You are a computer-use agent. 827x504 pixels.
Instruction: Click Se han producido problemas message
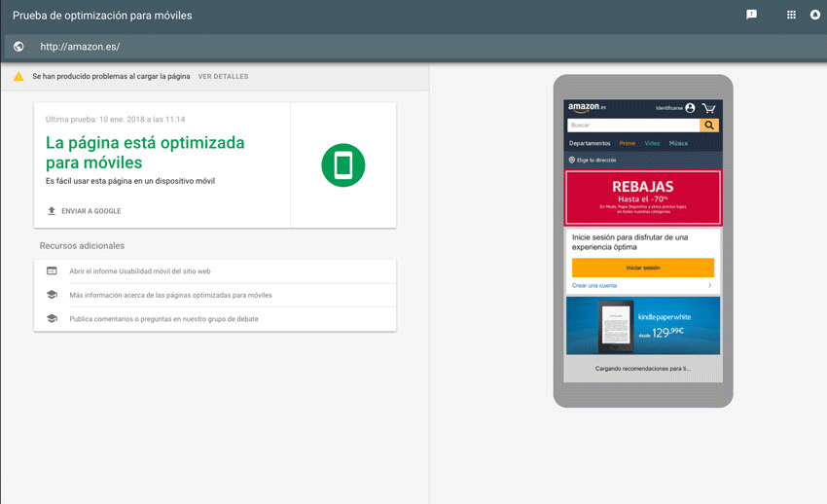(111, 77)
